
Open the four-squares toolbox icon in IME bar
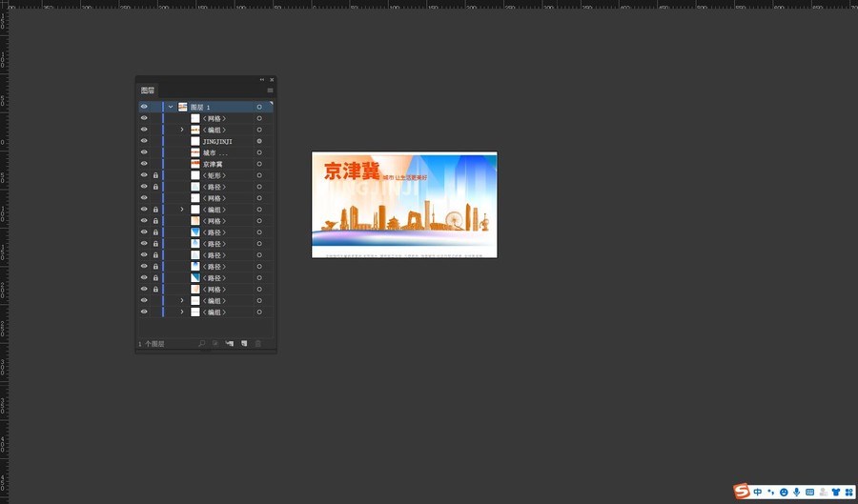coord(849,492)
